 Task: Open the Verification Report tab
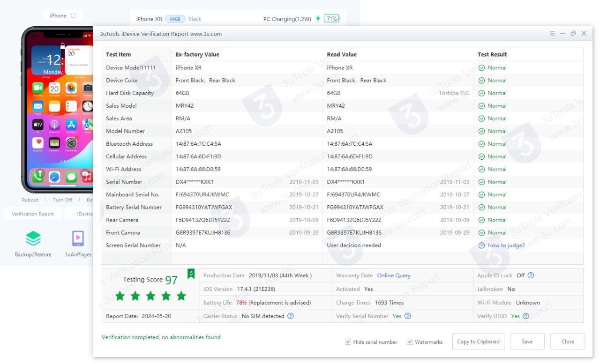pos(33,214)
